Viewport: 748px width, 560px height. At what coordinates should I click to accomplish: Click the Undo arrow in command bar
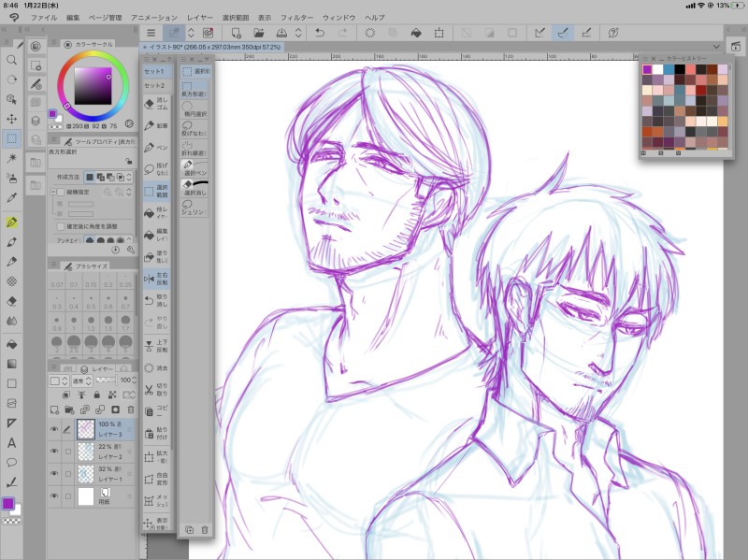point(320,33)
